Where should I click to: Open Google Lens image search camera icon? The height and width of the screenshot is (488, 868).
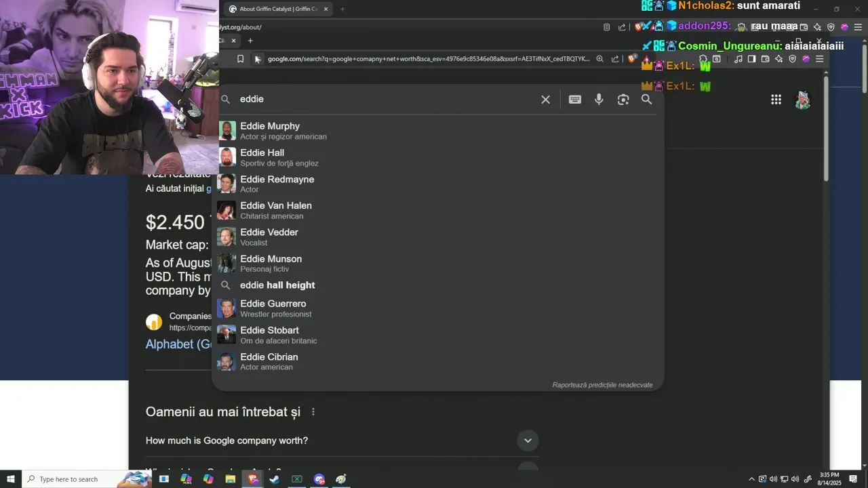pyautogui.click(x=623, y=100)
